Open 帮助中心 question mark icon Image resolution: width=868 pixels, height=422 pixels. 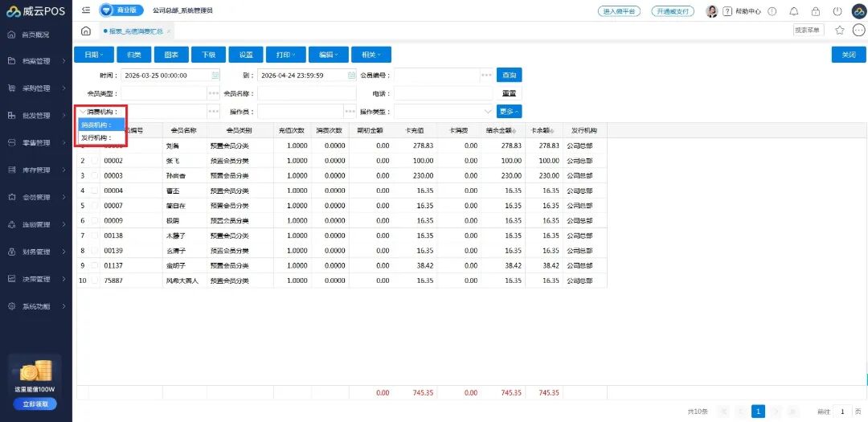(x=728, y=11)
